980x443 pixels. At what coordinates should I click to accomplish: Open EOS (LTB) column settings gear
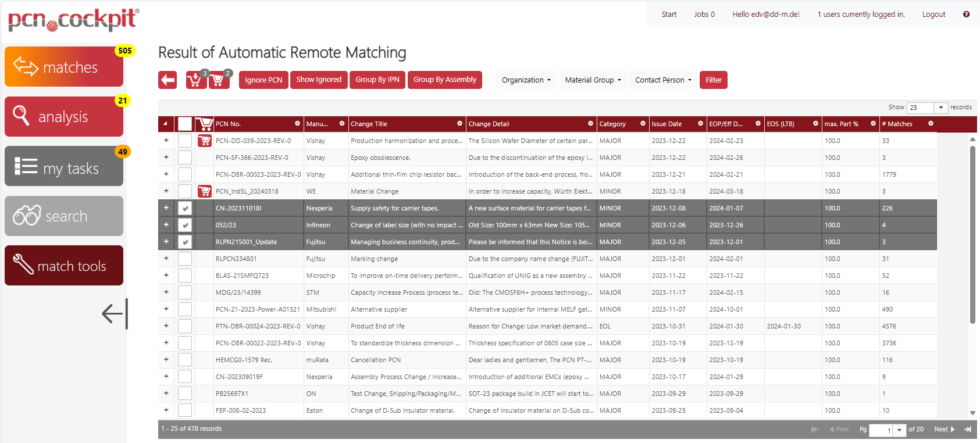[815, 123]
